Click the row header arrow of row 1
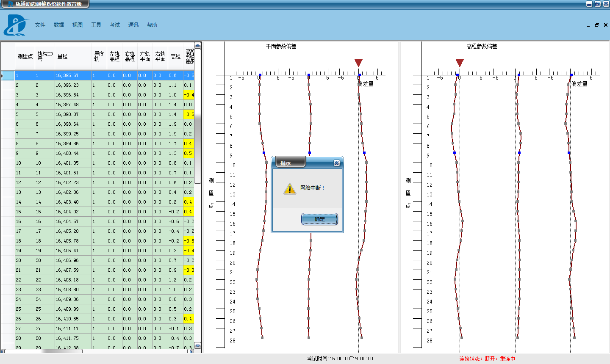Image resolution: width=610 pixels, height=364 pixels. [8, 75]
